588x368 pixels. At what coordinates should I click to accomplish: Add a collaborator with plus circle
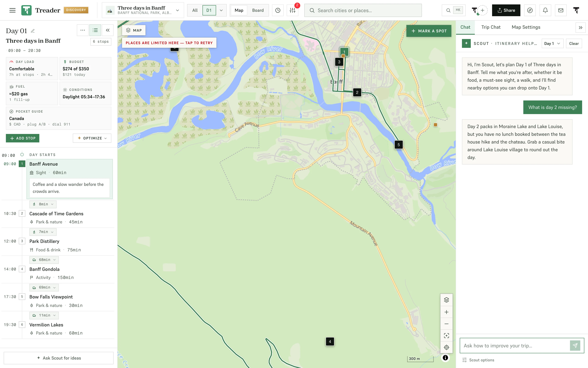pyautogui.click(x=483, y=10)
